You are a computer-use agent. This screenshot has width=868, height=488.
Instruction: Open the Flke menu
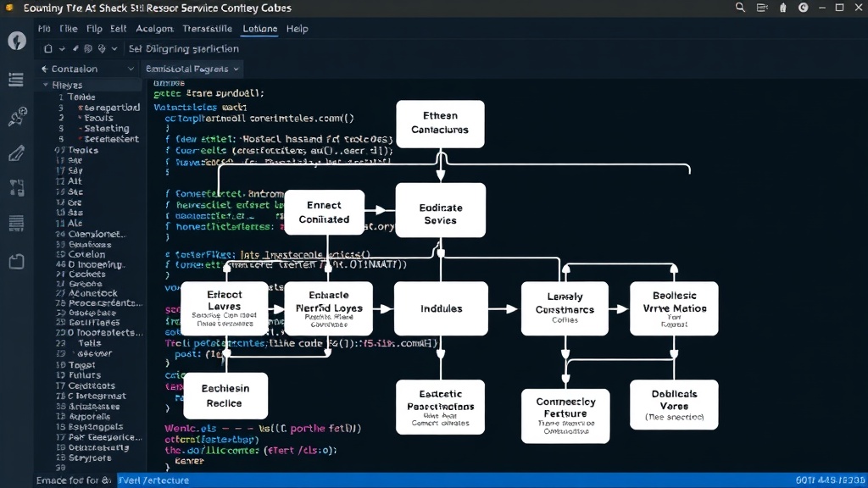tap(69, 29)
